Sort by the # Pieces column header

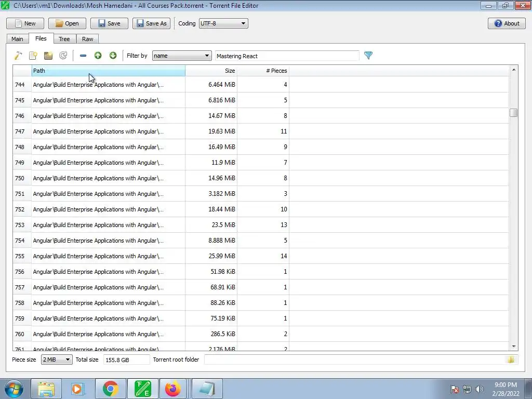[x=263, y=71]
